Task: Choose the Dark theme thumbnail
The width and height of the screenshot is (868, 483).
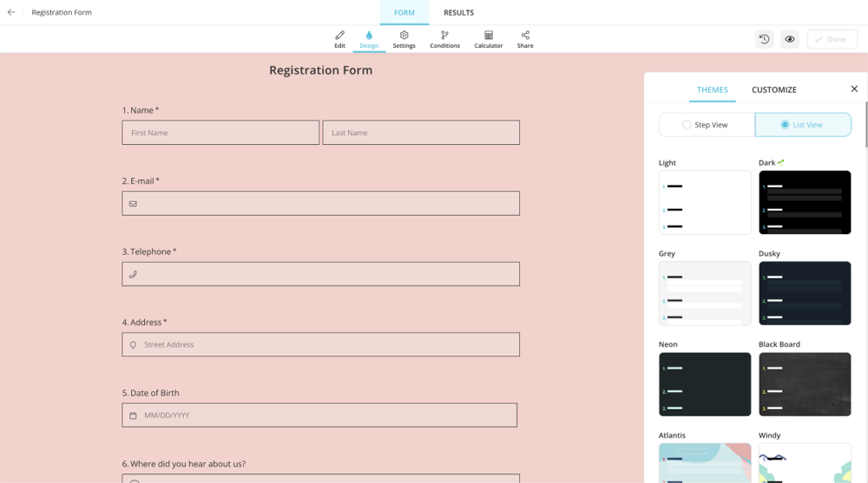Action: point(805,202)
